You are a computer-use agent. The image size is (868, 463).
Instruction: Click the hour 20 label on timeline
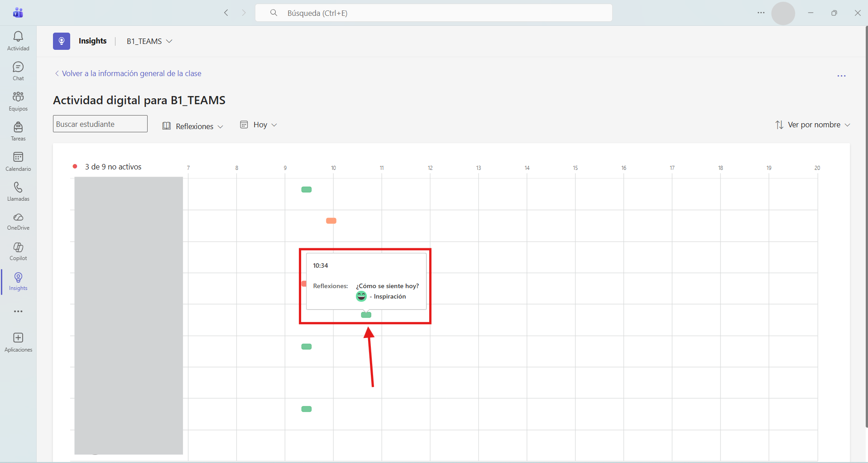[x=817, y=168]
